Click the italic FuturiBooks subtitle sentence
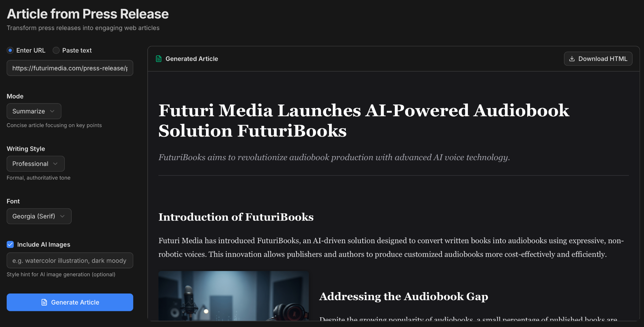Image resolution: width=644 pixels, height=327 pixels. (x=334, y=157)
